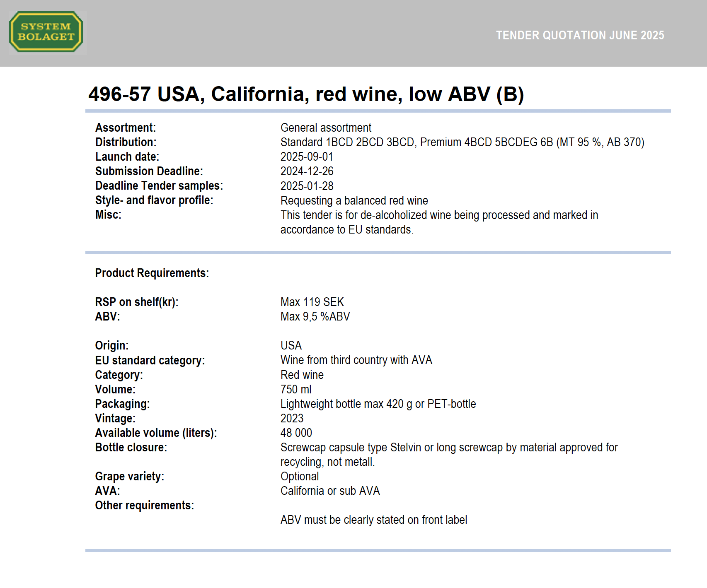Click the General assortment value
The height and width of the screenshot is (588, 707).
326,128
